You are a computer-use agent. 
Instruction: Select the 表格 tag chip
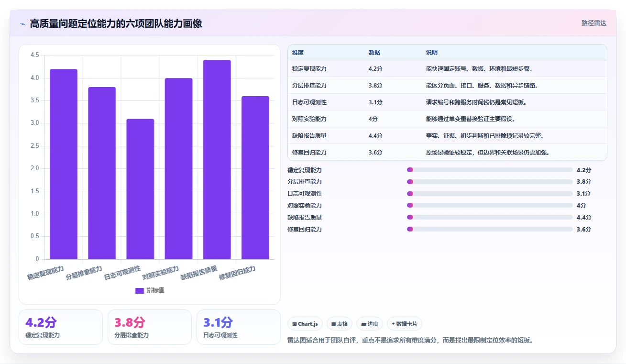click(340, 324)
